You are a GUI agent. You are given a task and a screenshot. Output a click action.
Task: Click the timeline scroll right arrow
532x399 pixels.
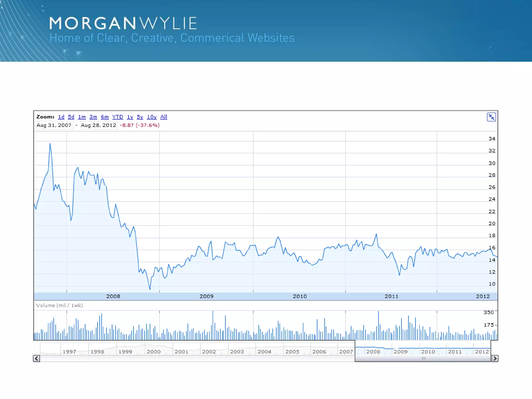(x=495, y=358)
